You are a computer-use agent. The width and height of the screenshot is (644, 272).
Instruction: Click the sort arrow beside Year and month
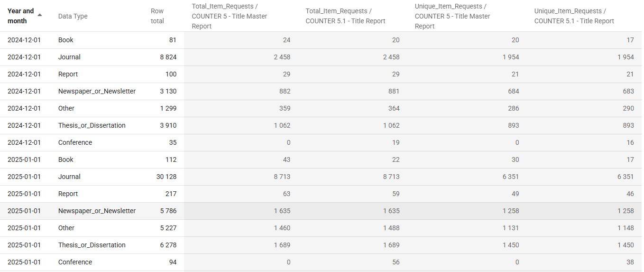pos(40,15)
